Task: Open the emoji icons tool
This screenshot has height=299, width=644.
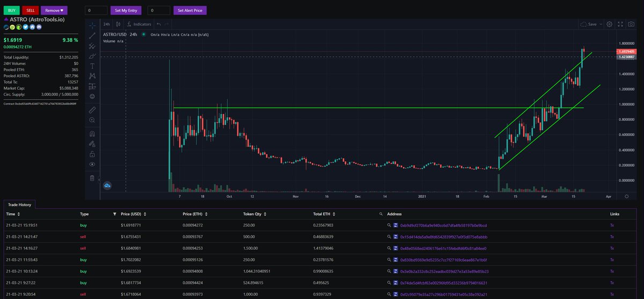Action: 92,96
